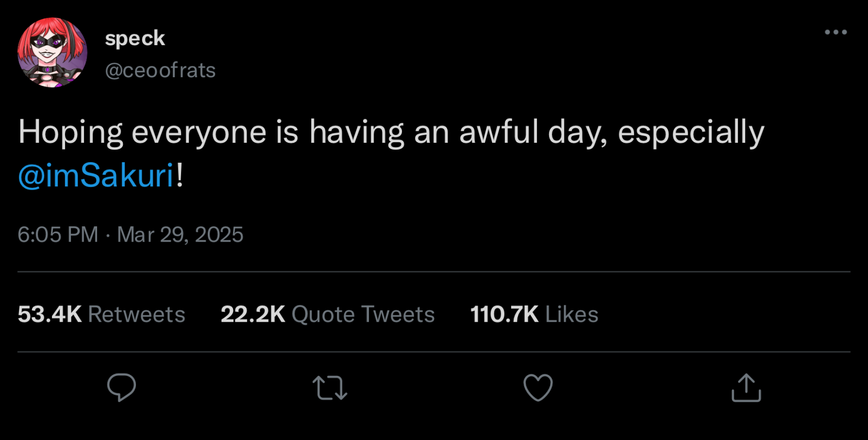Click the 22.2K quote count number

pos(253,314)
